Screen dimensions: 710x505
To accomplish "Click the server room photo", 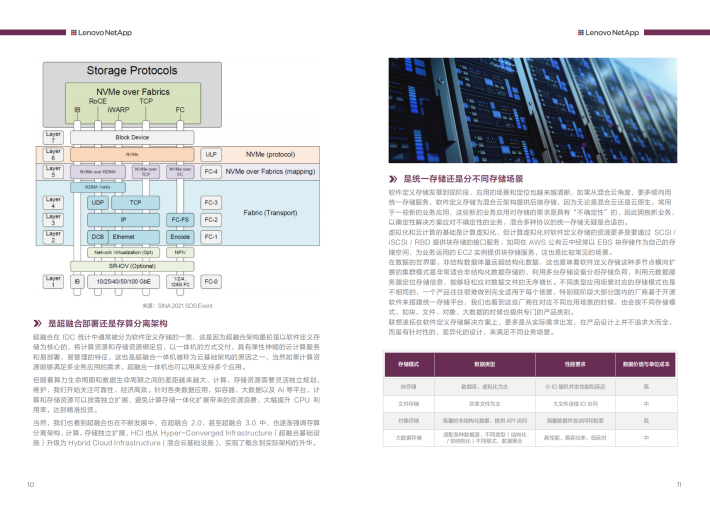I will (531, 111).
